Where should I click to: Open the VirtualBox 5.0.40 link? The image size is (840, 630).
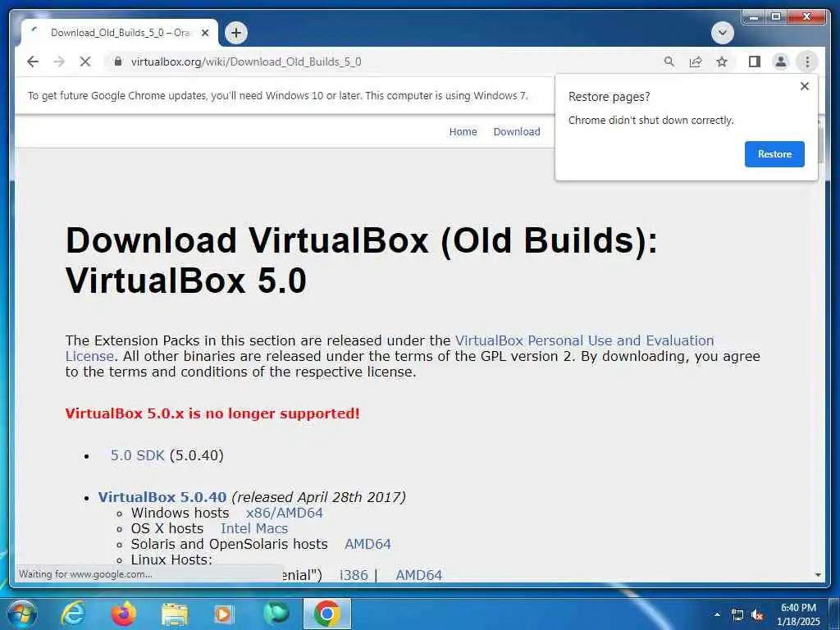162,497
